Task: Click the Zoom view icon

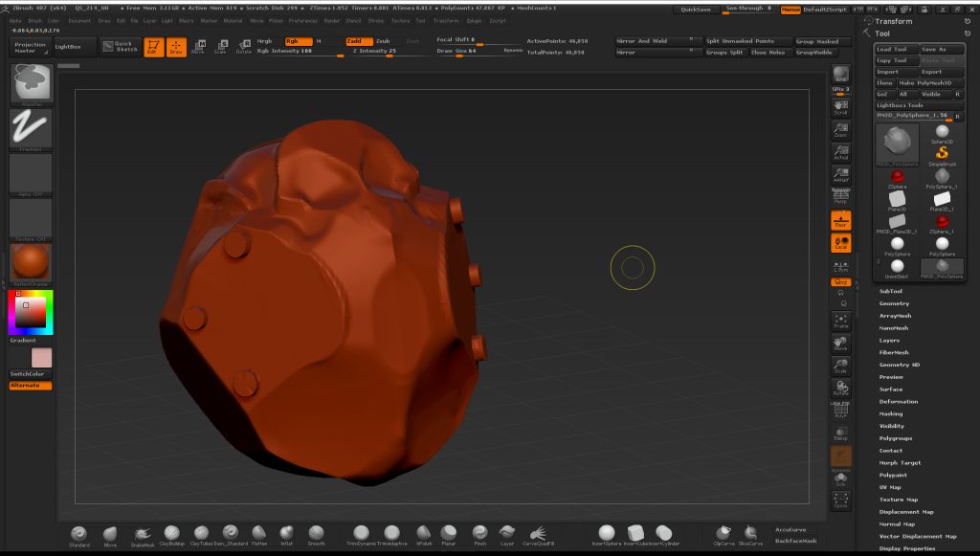Action: [x=840, y=130]
